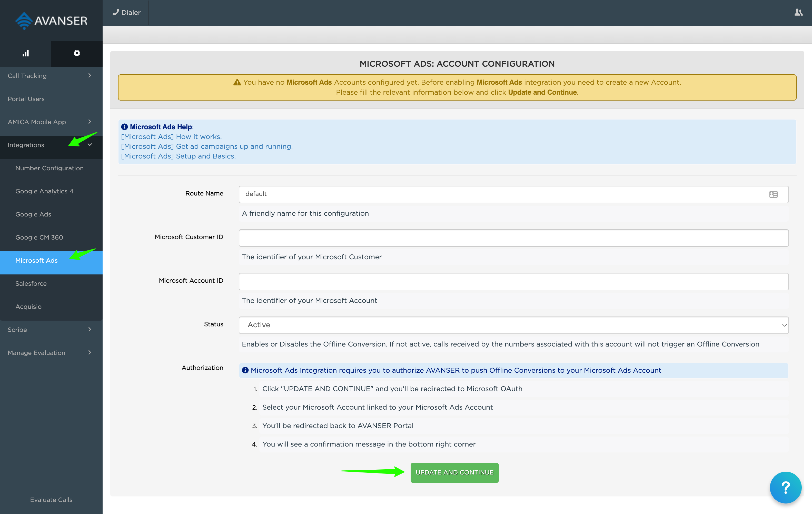Click the users icon in top right

coord(798,13)
